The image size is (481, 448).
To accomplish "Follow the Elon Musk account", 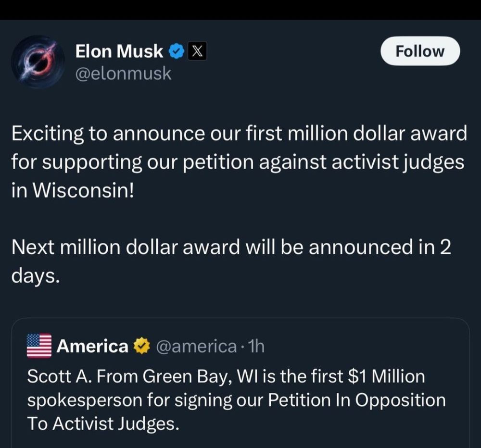I will pos(420,51).
